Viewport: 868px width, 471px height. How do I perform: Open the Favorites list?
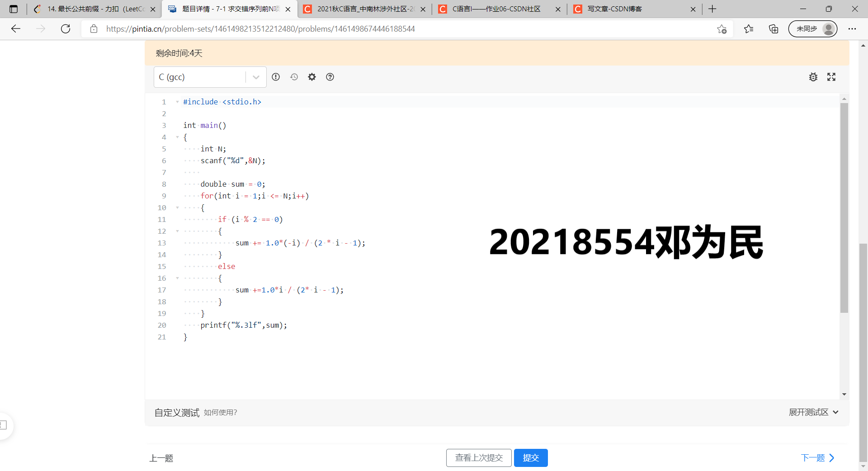click(x=749, y=29)
